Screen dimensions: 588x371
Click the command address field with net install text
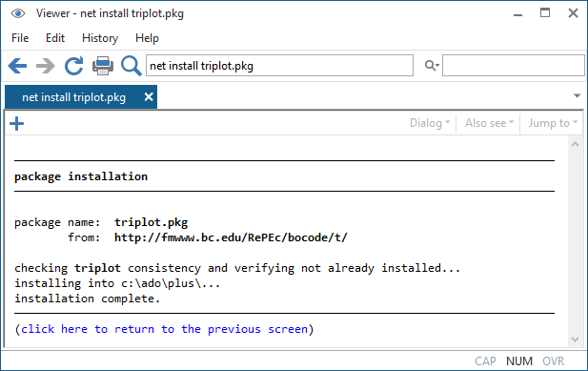[280, 66]
